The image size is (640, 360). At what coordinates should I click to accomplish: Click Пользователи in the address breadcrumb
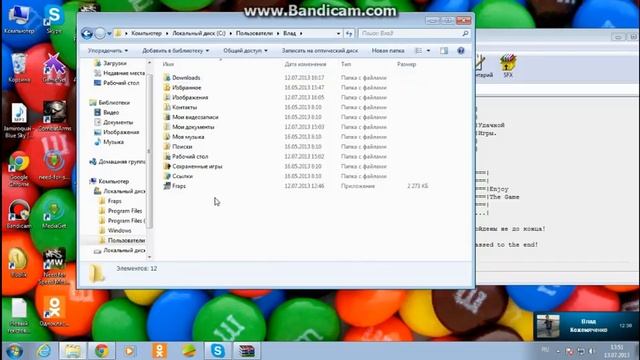[254, 33]
